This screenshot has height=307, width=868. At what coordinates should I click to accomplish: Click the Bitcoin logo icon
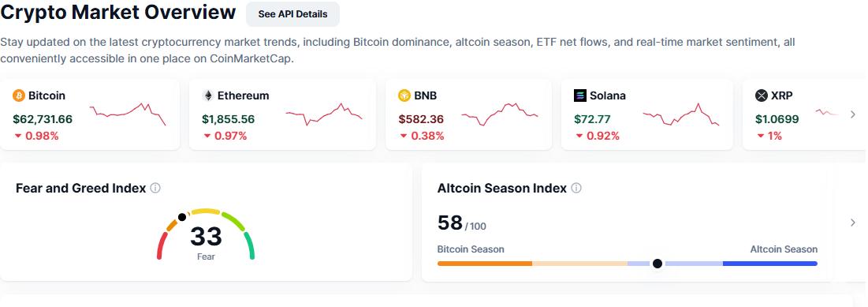tap(18, 95)
